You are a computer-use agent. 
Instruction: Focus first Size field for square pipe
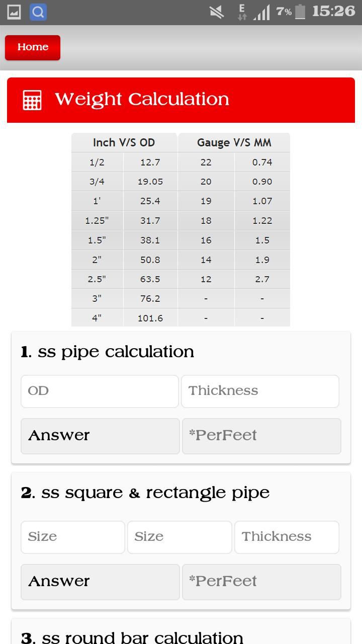73,537
